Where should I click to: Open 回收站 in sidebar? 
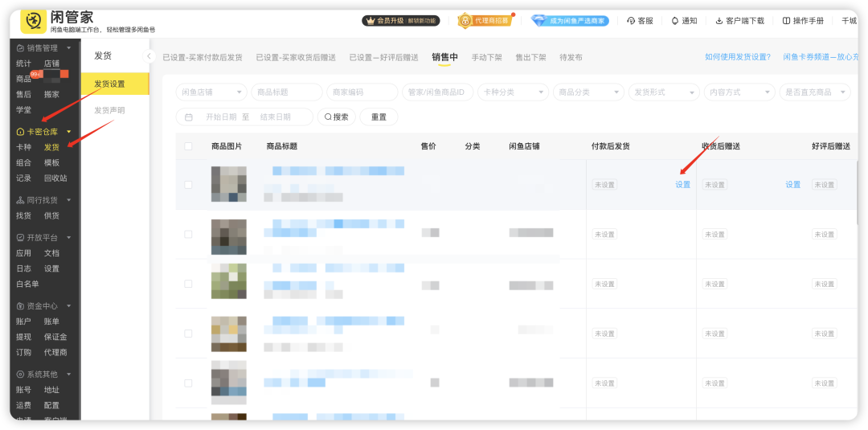(55, 178)
